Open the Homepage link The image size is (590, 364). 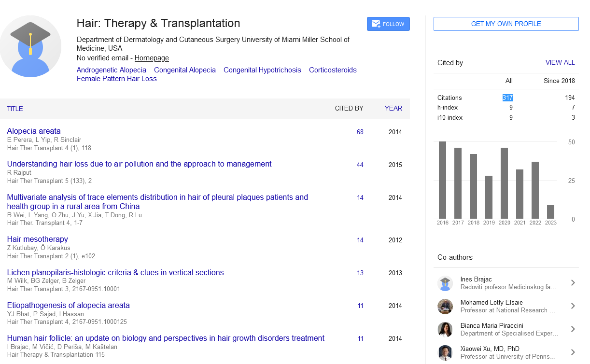[x=152, y=58]
